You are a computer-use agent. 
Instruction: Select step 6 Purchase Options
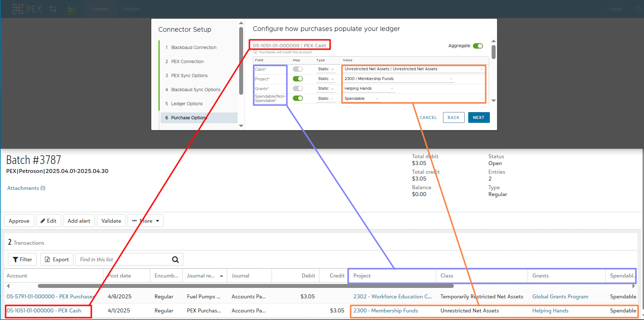point(199,118)
